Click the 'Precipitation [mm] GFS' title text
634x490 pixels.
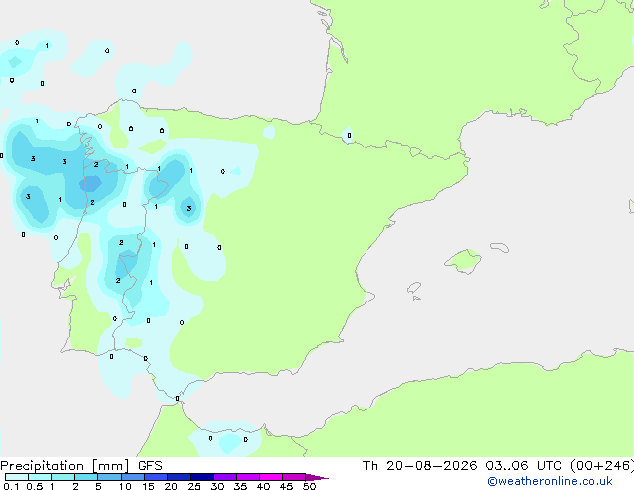[x=81, y=466]
